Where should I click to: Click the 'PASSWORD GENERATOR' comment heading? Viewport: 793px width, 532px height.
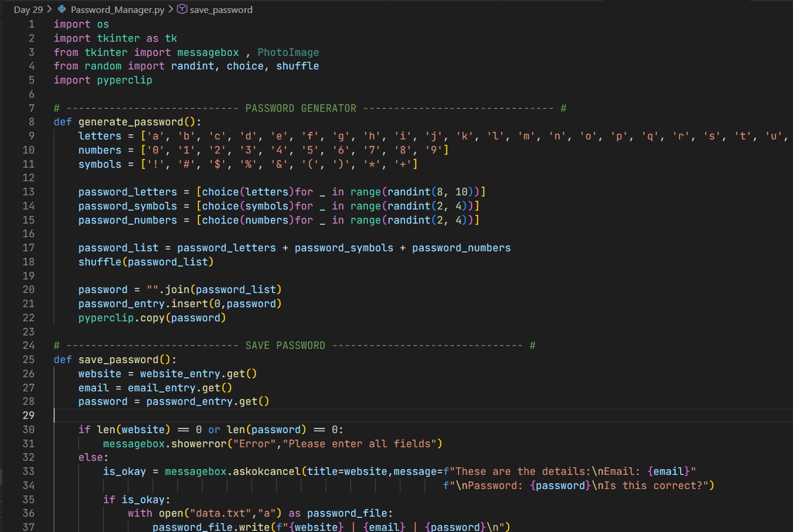point(301,108)
